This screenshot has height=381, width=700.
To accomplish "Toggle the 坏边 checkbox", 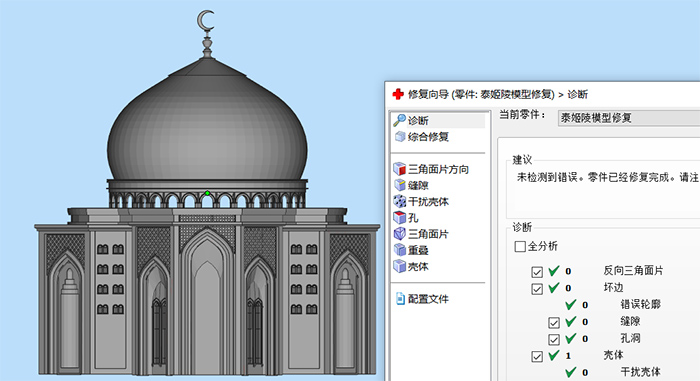I will [537, 289].
